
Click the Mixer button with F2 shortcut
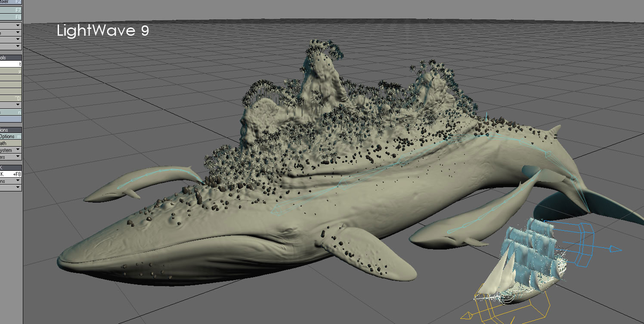[11, 2]
